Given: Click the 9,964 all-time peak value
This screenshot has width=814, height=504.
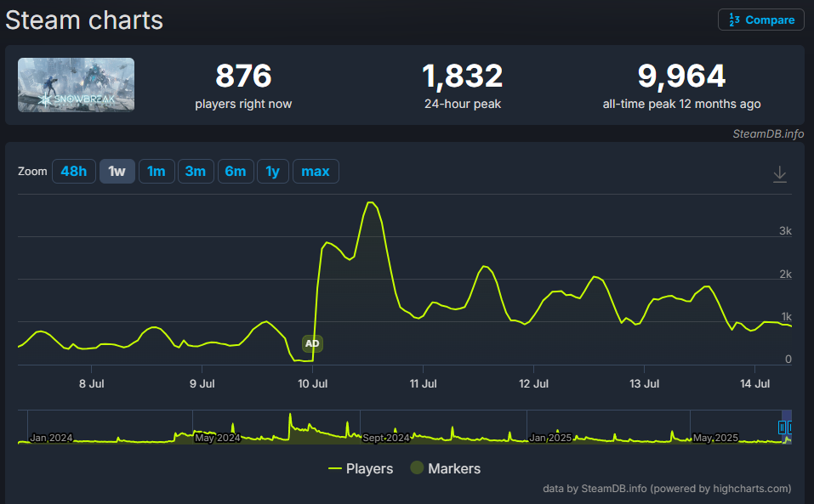Looking at the screenshot, I should tap(681, 76).
